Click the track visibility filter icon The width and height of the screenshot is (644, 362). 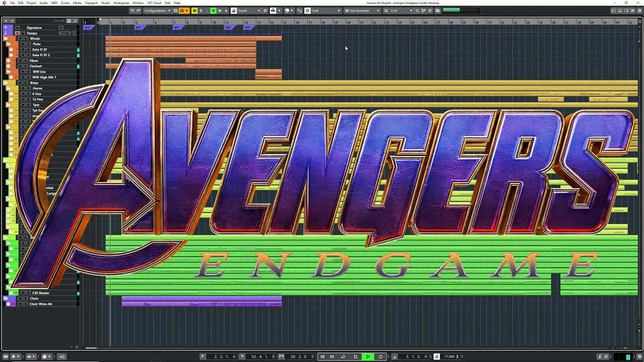coord(70,21)
